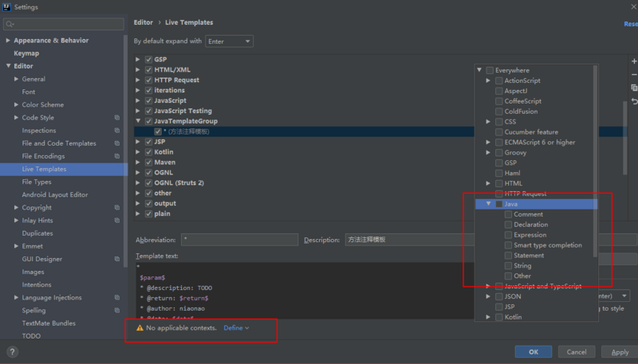Click the project-level icon beside Code Style
Image resolution: width=638 pixels, height=364 pixels.
tap(117, 117)
